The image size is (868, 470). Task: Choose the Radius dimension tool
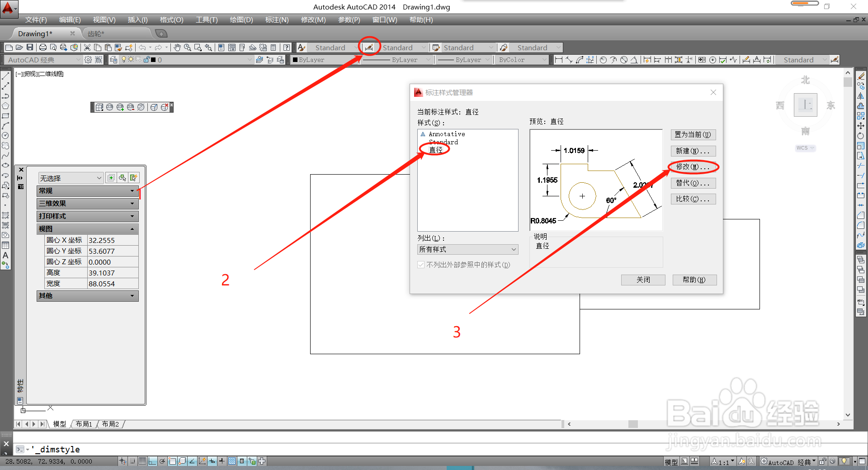(603, 60)
